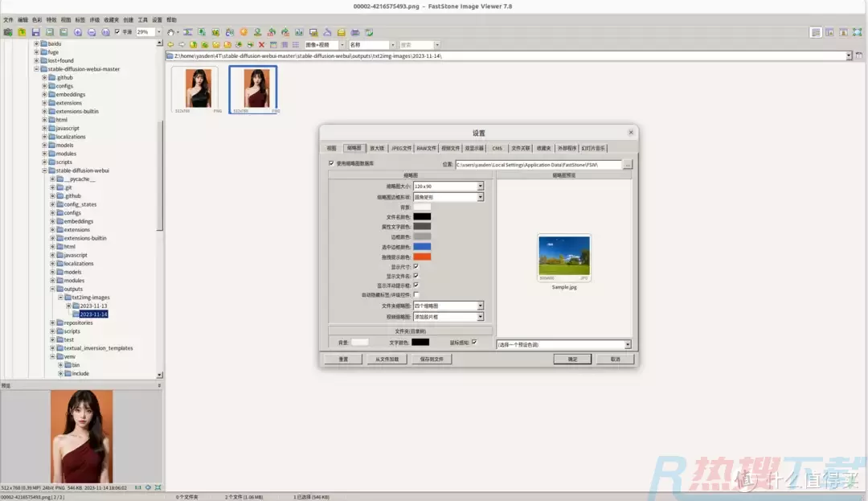Select the 2023-11-13 folder in the tree
This screenshot has height=501, width=868.
(x=93, y=306)
